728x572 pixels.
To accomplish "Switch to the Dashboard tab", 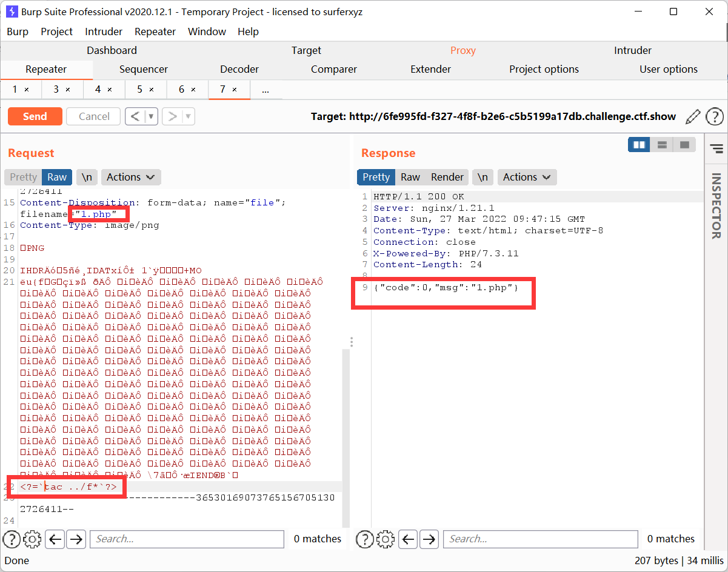I will click(112, 50).
